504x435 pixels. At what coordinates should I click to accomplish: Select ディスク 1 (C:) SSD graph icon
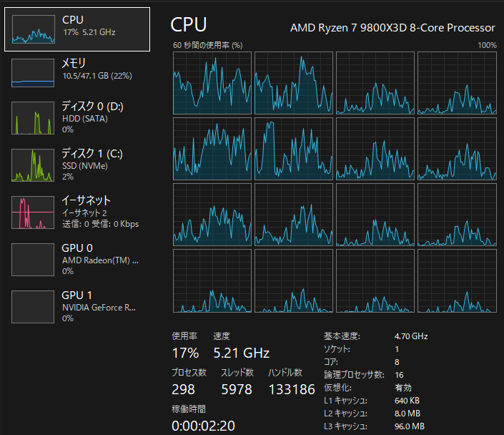33,165
